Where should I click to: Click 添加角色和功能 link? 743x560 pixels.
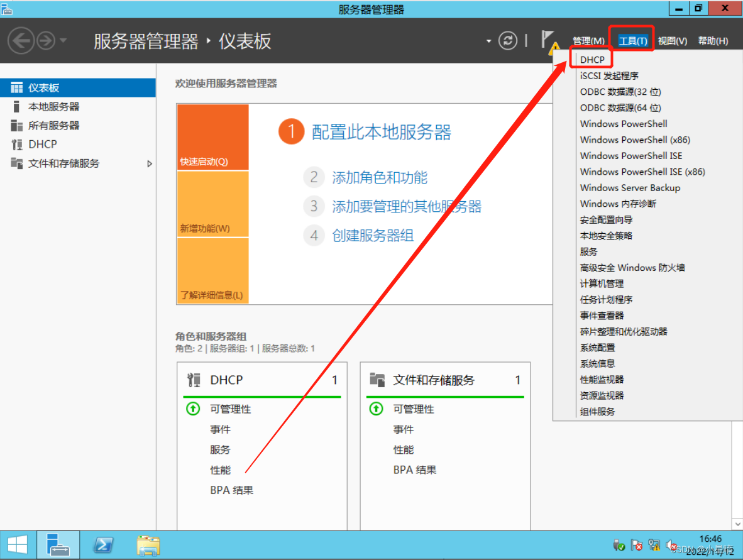380,178
